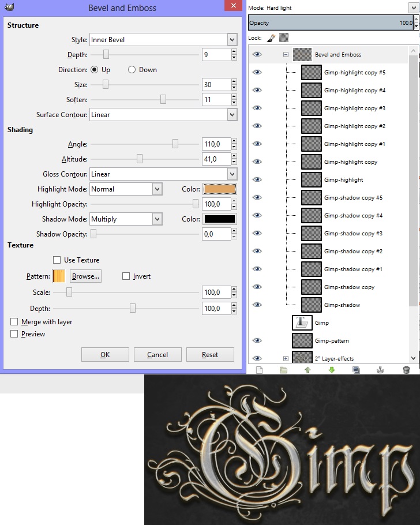Expand the 2° Layer-effects group
Screen dimensions: 420x525
click(x=286, y=358)
